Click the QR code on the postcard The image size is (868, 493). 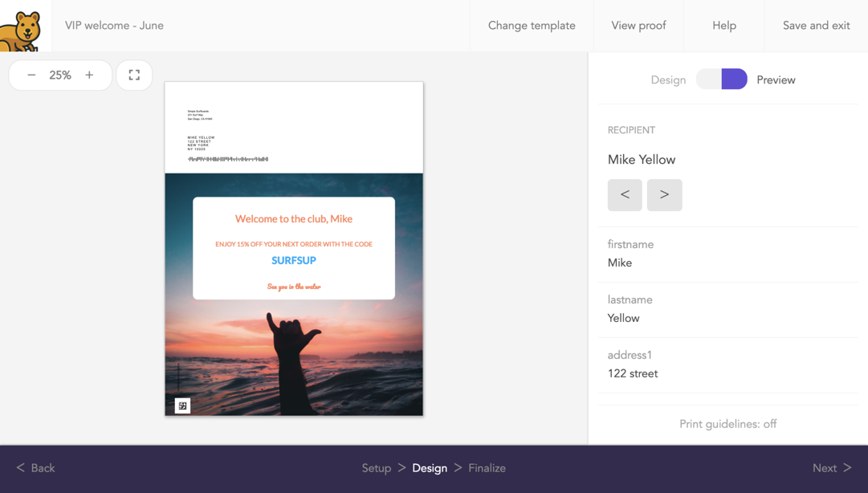coord(183,405)
